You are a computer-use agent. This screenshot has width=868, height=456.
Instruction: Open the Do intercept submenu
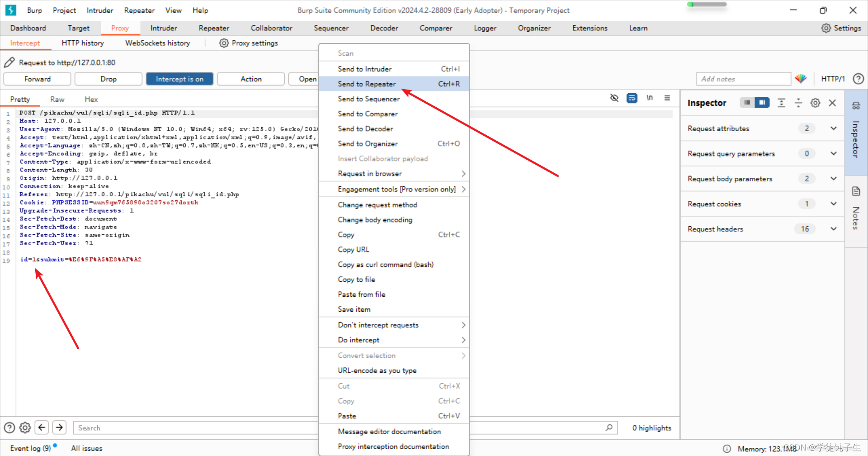click(394, 340)
